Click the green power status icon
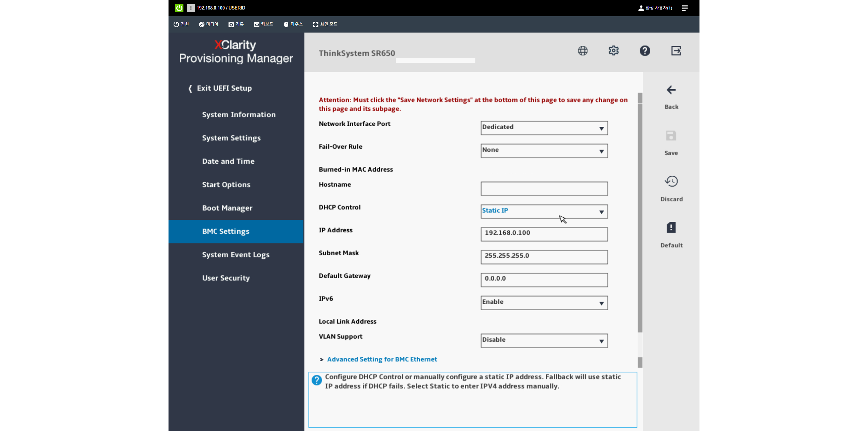This screenshot has height=431, width=868. pyautogui.click(x=179, y=8)
